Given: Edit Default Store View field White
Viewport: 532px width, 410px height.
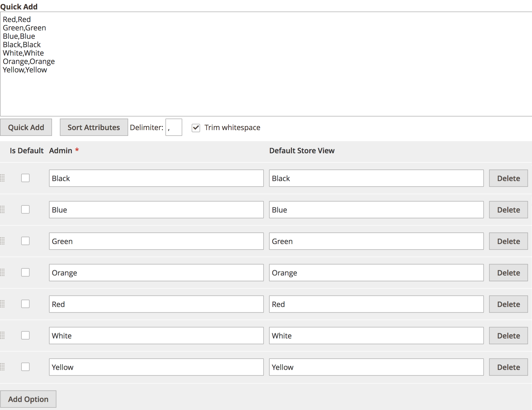Looking at the screenshot, I should coord(376,336).
